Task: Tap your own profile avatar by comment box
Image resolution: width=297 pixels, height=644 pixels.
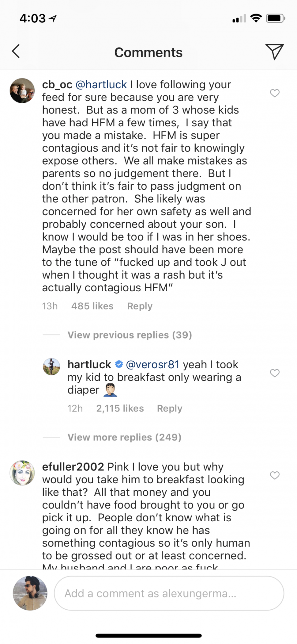Action: (30, 593)
